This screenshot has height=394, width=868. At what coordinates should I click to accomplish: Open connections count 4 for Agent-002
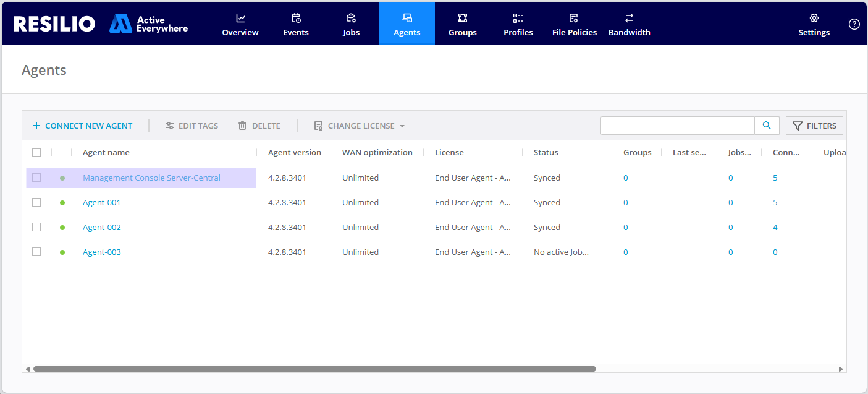775,227
